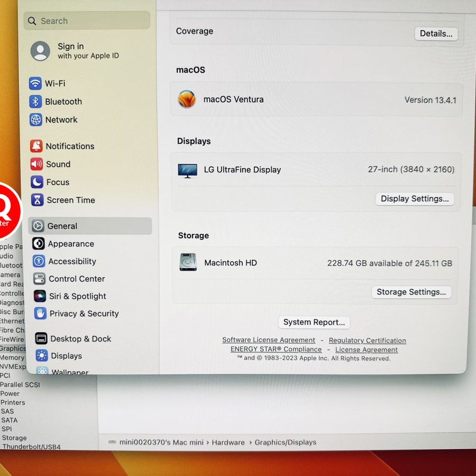Viewport: 476px width, 476px height.
Task: Click Graphics/Displays in the path bar
Action: [286, 442]
